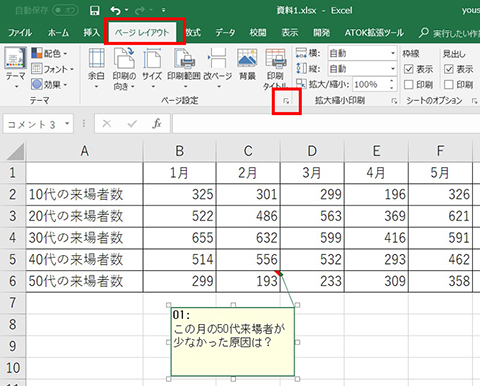Check 見出し 印刷 headings print checkbox
Image resolution: width=480 pixels, height=386 pixels.
pyautogui.click(x=449, y=85)
